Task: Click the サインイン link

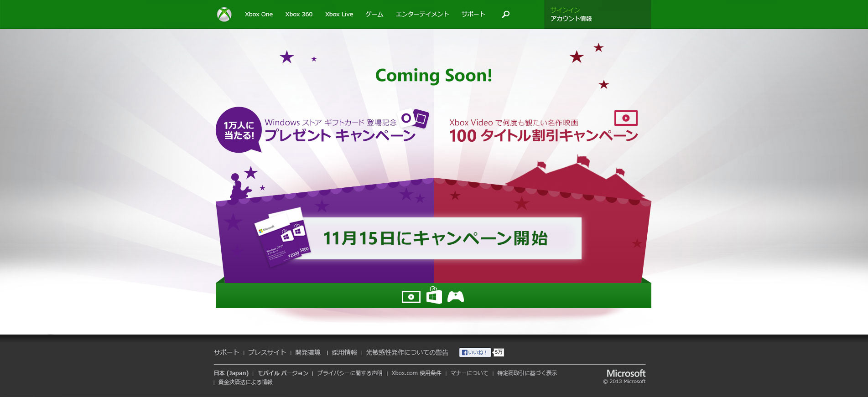Action: [x=565, y=10]
